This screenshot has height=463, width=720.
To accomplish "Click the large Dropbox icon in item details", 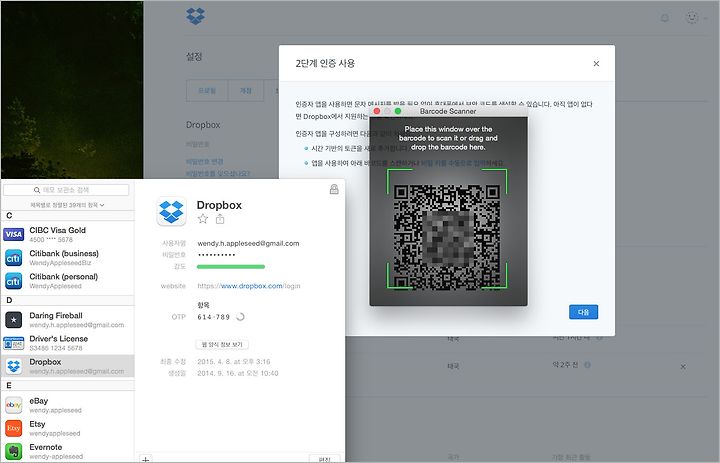I will point(171,211).
